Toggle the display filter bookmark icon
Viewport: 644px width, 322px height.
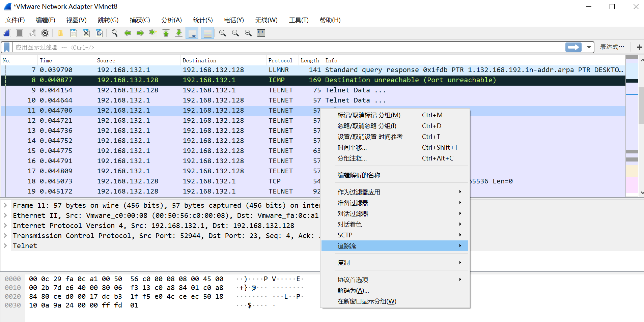6,47
